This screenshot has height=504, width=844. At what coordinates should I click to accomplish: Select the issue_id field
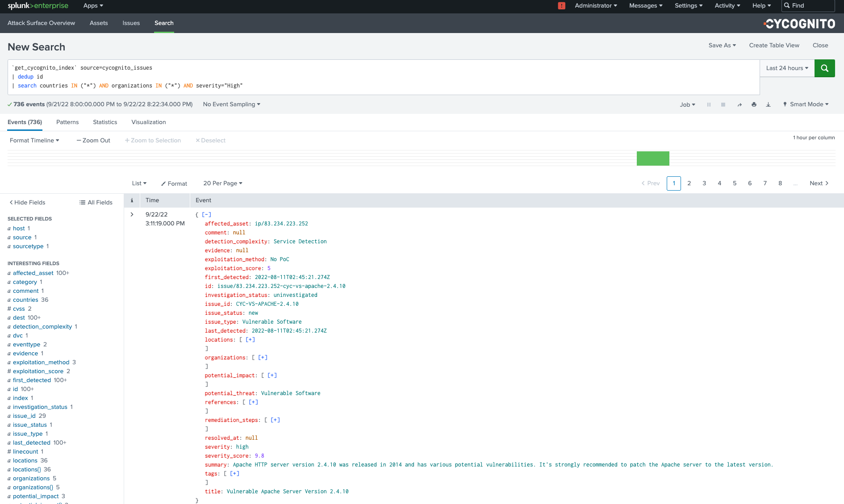pos(24,416)
